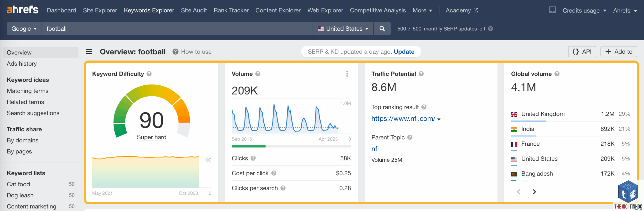
Task: Click the United Kingdom flag icon
Action: click(x=514, y=114)
